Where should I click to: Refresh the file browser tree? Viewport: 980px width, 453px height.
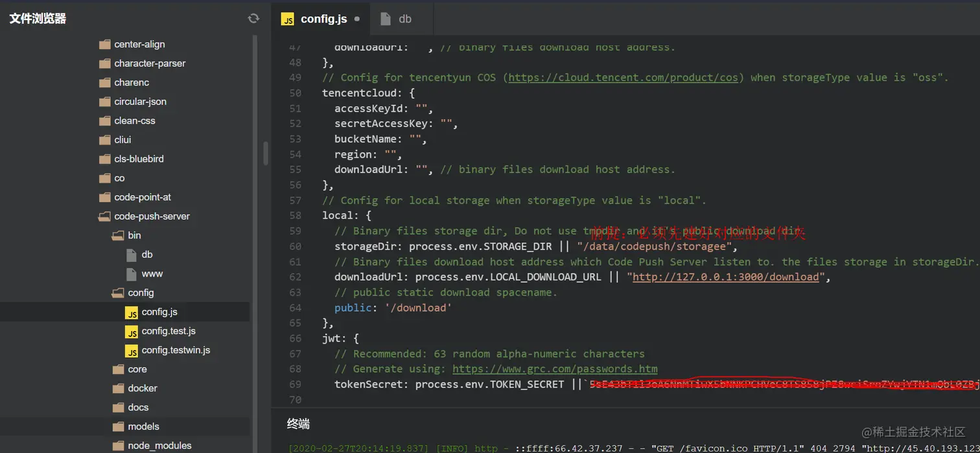253,19
